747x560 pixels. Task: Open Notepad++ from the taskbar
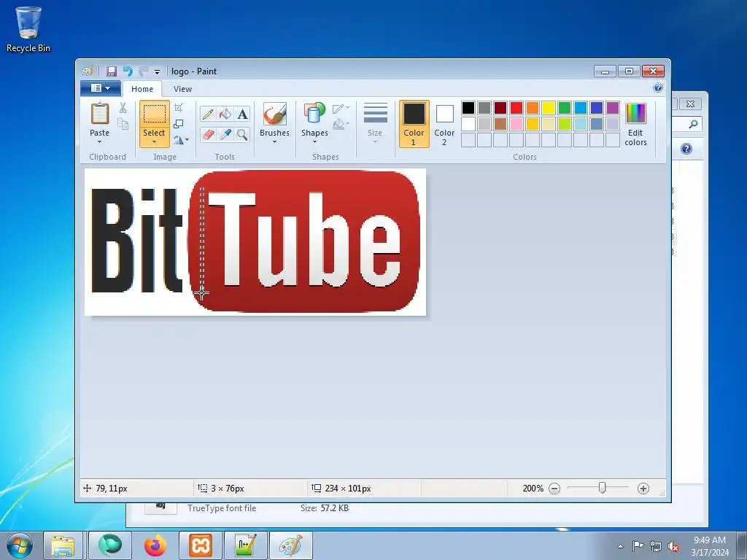tap(245, 545)
